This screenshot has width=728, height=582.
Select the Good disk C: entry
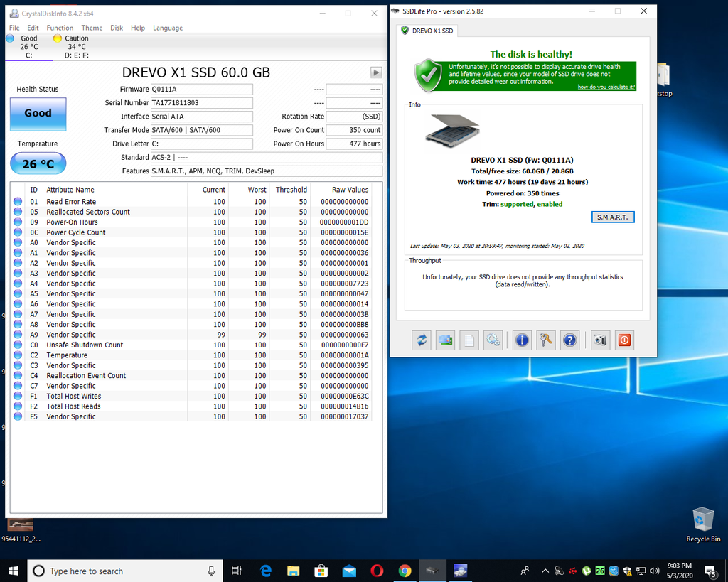coord(28,46)
